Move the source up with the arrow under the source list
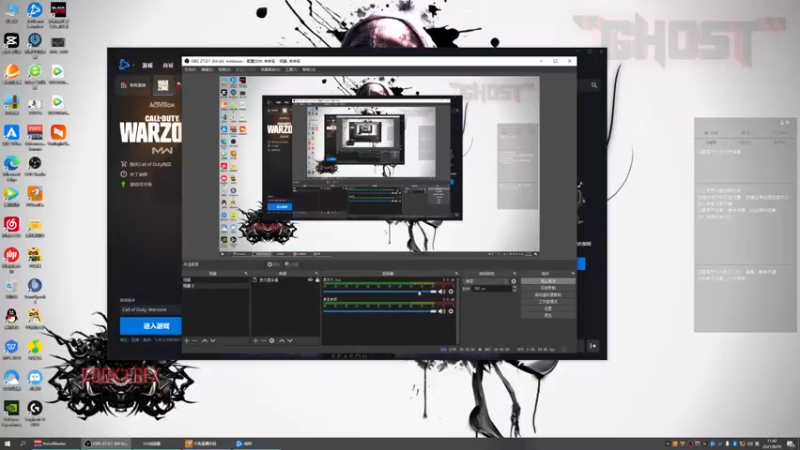The width and height of the screenshot is (800, 450). click(282, 340)
